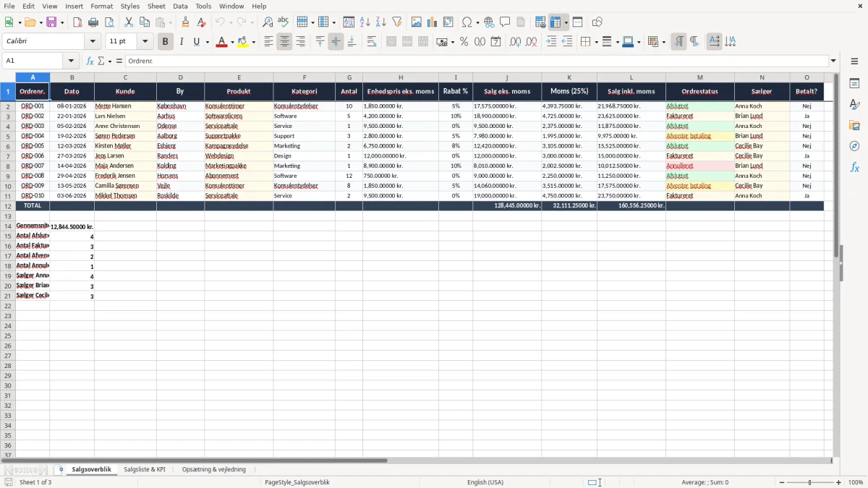Click the Export as PDF icon
The height and width of the screenshot is (488, 868).
pyautogui.click(x=77, y=22)
